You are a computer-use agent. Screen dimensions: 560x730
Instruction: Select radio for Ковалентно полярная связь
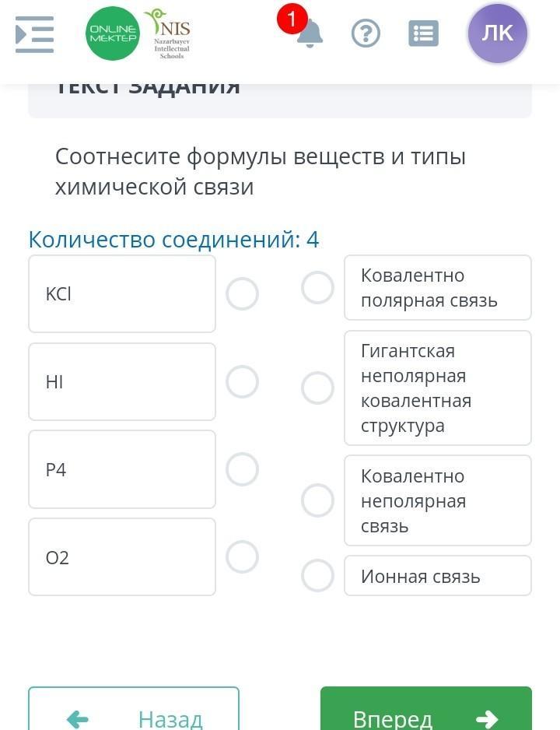click(x=317, y=288)
